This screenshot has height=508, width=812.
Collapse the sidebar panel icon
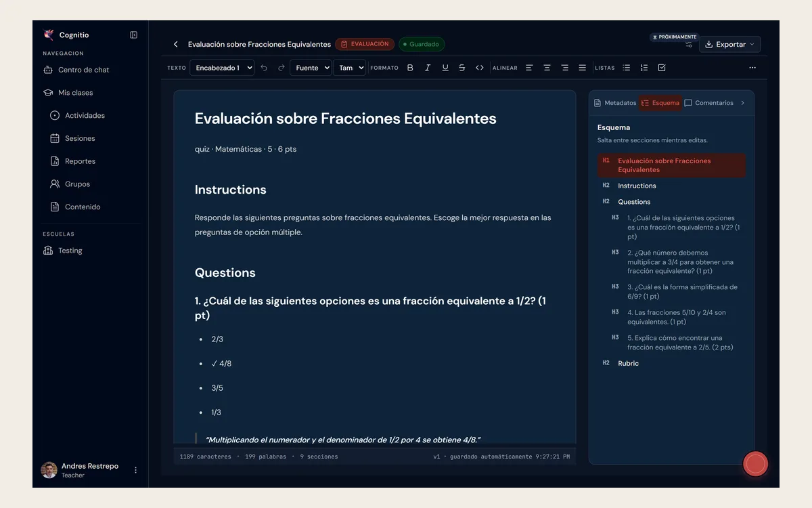click(133, 35)
